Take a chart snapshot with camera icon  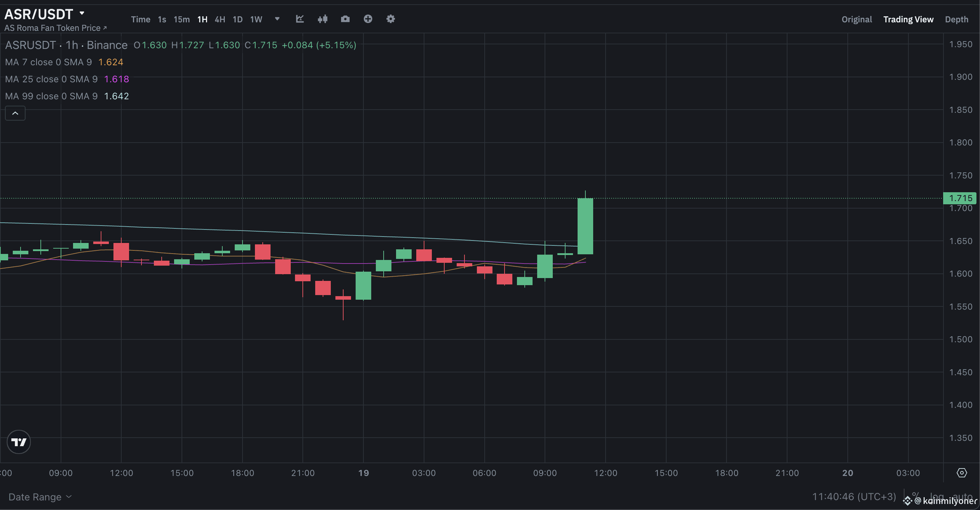345,19
